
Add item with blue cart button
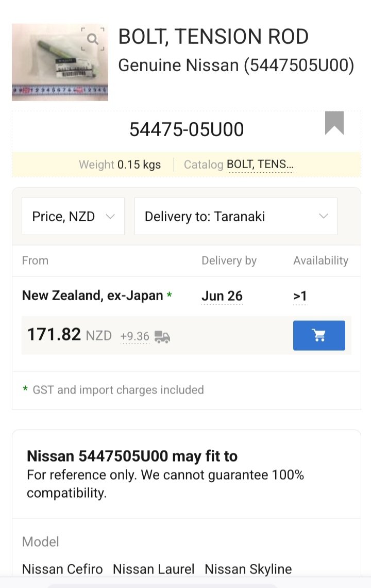319,335
